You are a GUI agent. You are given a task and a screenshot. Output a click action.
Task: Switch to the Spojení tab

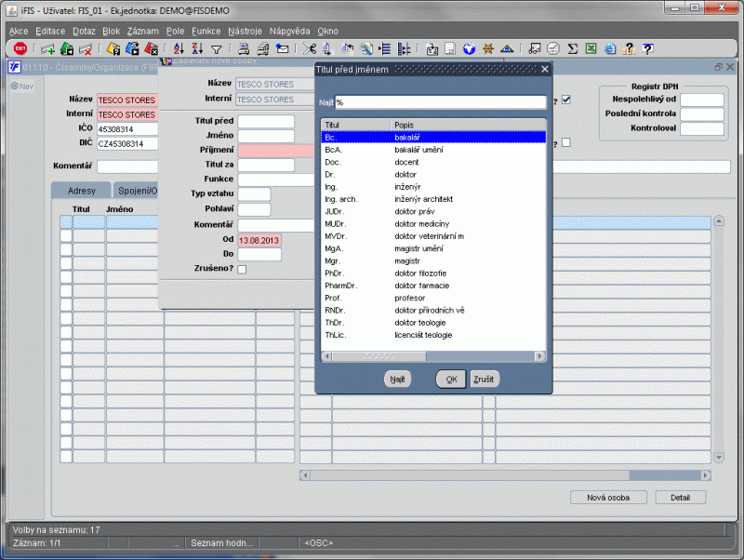[136, 191]
